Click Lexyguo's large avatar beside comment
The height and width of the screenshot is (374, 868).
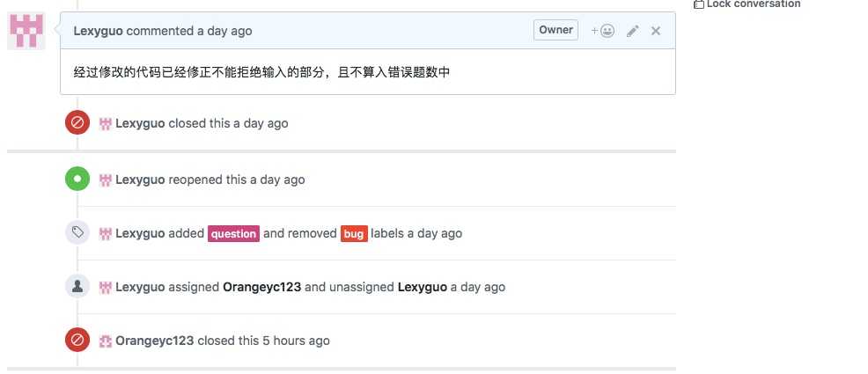(x=26, y=31)
